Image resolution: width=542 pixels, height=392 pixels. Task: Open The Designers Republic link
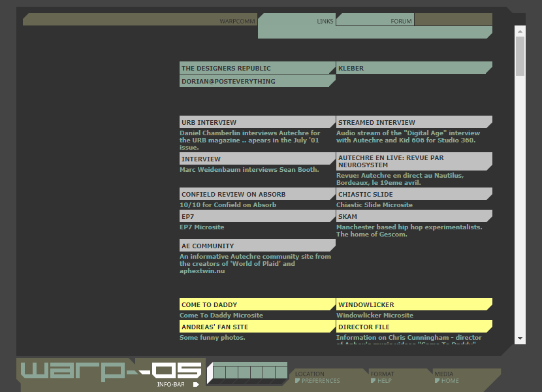point(257,68)
